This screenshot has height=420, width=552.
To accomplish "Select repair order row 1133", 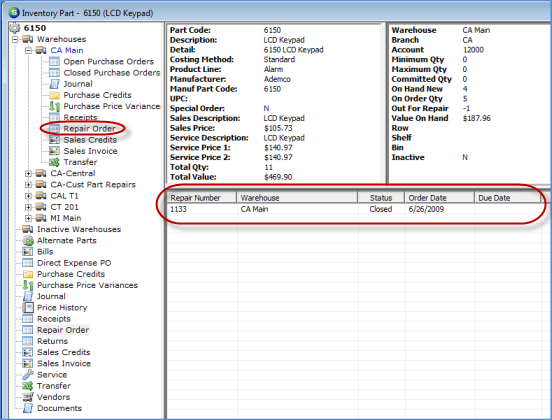I will point(354,209).
